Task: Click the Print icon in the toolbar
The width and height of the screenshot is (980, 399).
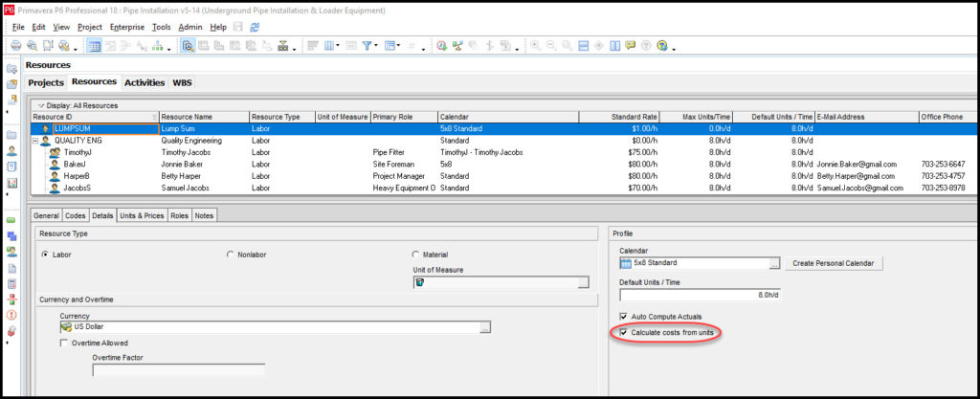Action: click(x=16, y=45)
